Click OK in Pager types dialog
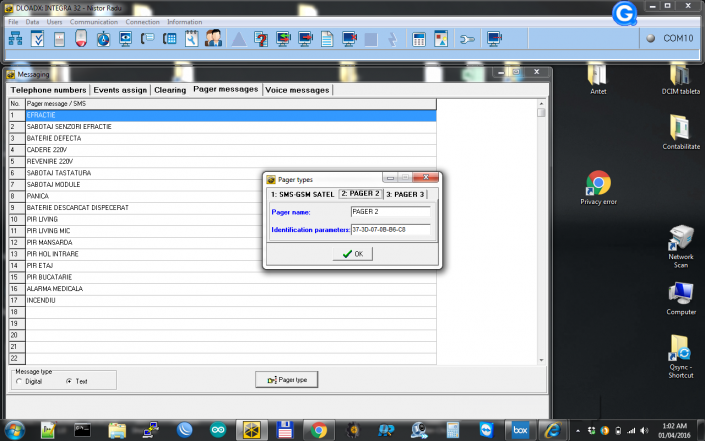705x441 pixels. tap(353, 254)
